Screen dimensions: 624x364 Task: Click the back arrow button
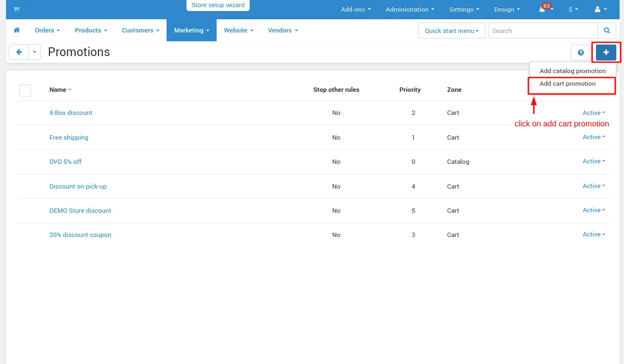tap(19, 52)
